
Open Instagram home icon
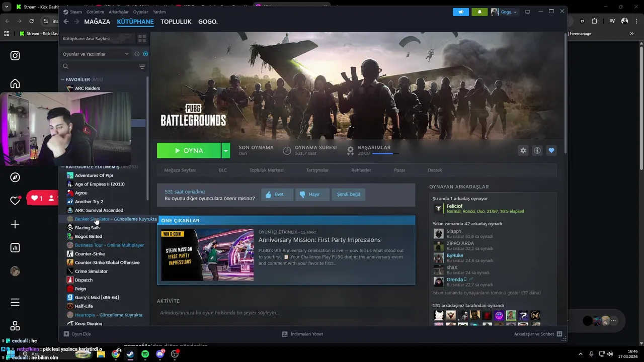pos(15,83)
